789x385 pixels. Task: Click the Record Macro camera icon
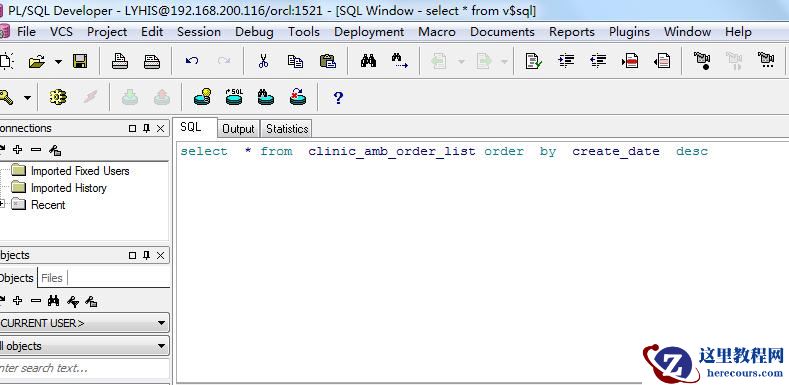point(702,61)
